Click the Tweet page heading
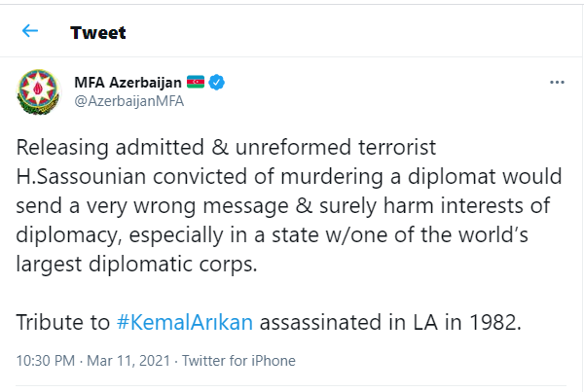Image resolution: width=584 pixels, height=392 pixels. click(98, 33)
